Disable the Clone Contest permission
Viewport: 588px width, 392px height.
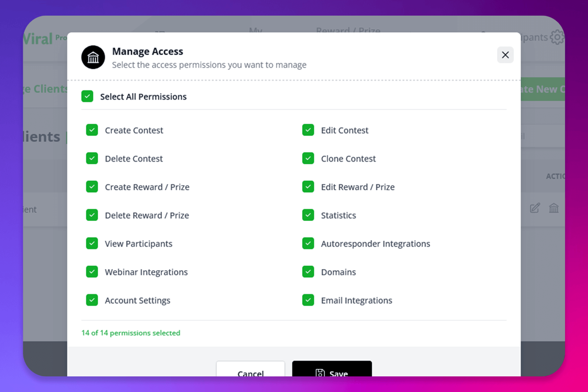[308, 158]
